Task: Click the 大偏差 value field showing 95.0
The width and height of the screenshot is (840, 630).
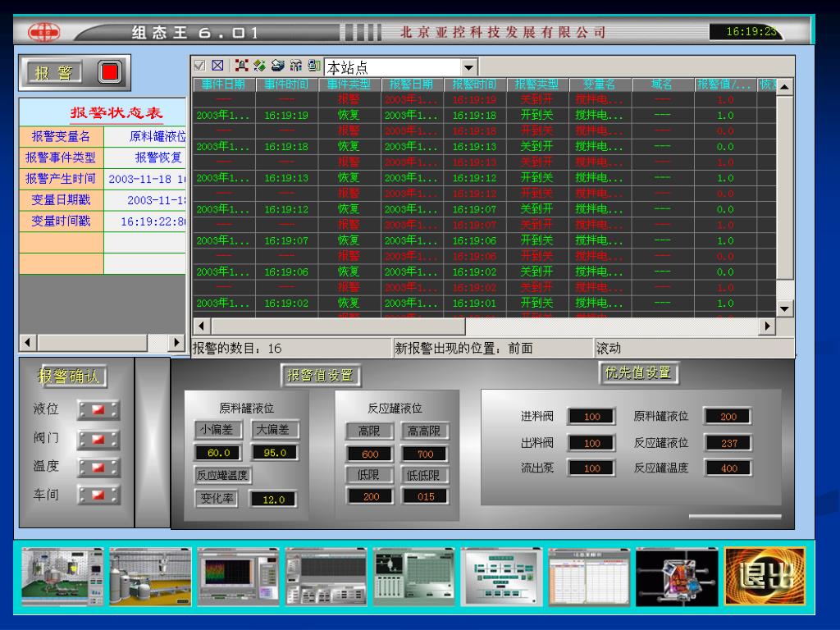Action: click(x=274, y=453)
